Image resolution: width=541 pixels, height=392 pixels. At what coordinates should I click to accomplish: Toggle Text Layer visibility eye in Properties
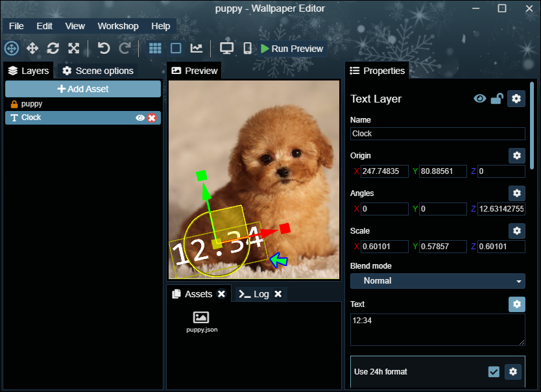tap(479, 99)
